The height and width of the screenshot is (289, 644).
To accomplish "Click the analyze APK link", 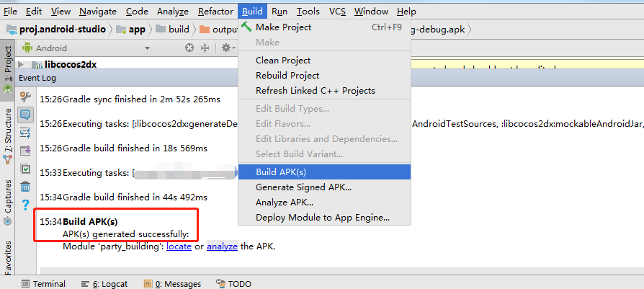I will click(222, 246).
